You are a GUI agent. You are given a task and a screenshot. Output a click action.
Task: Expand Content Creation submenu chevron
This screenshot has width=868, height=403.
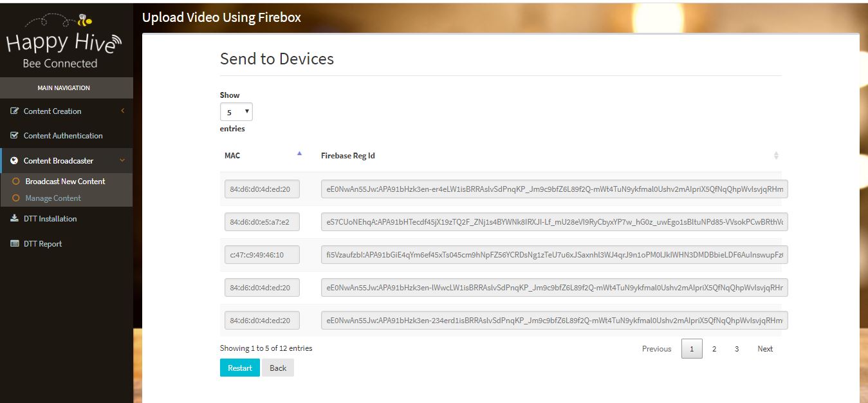click(x=122, y=111)
